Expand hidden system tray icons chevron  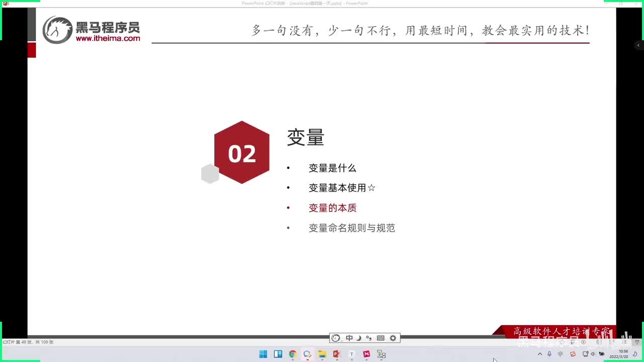[540, 354]
